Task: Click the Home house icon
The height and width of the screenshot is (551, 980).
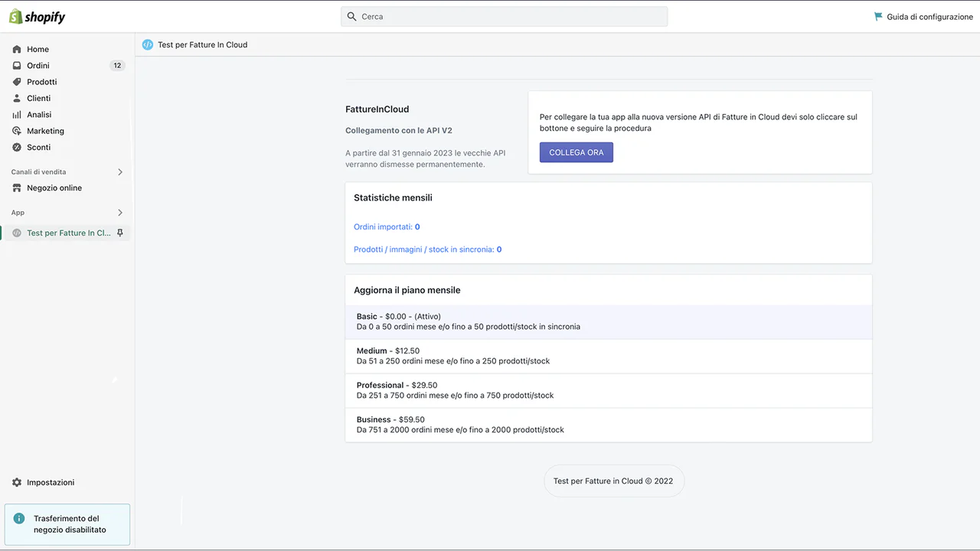Action: coord(17,49)
